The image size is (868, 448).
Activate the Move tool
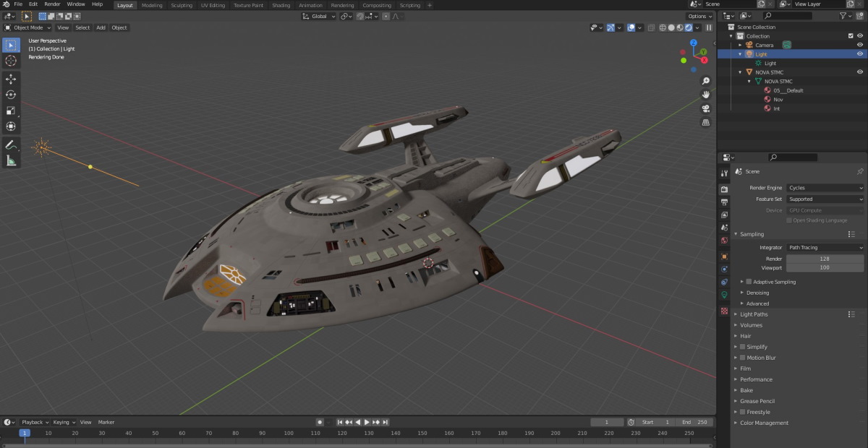tap(11, 79)
